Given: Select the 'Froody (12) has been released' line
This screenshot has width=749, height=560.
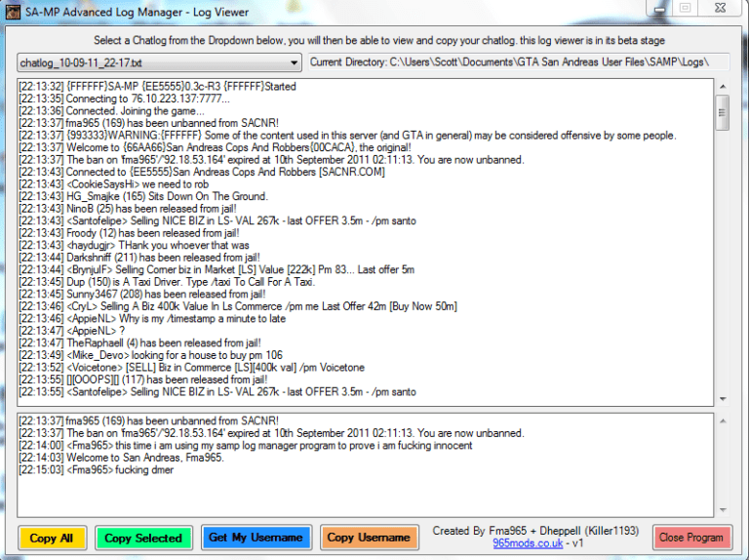Looking at the screenshot, I should [129, 233].
